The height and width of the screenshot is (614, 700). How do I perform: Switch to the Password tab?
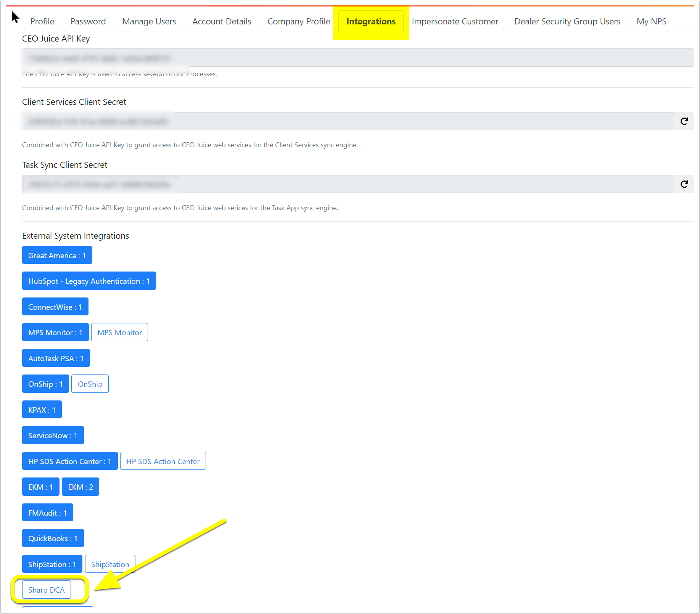pos(88,21)
